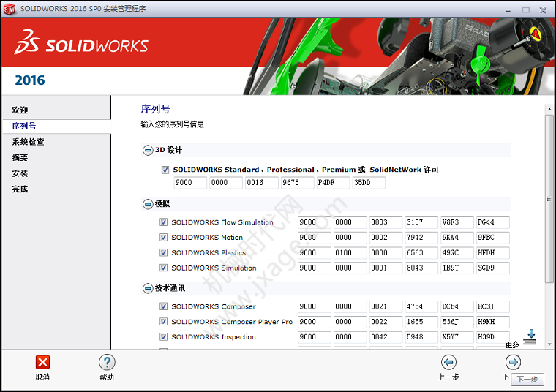Click the More download arrow icon

coord(530,336)
